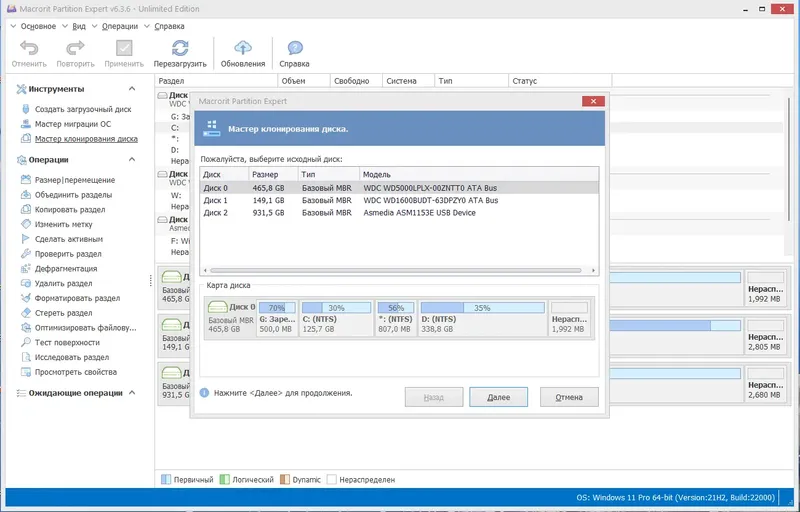The height and width of the screenshot is (512, 800).
Task: Click the Отмена button
Action: pos(569,397)
